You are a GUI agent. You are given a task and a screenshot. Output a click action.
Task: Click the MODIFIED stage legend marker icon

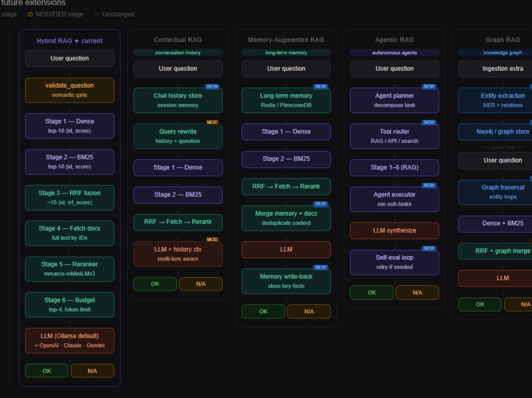[x=30, y=14]
